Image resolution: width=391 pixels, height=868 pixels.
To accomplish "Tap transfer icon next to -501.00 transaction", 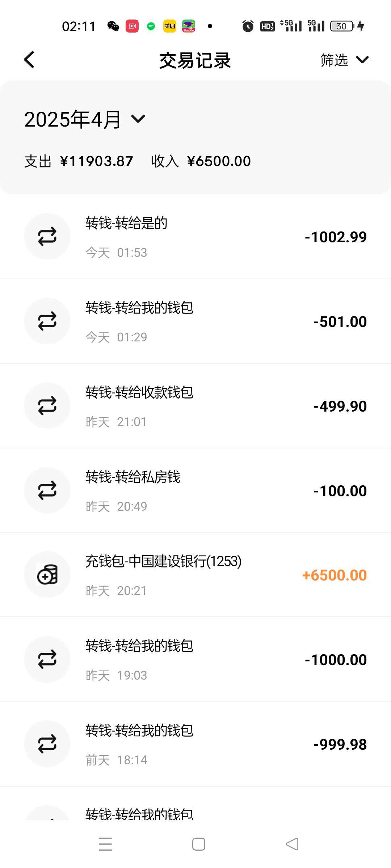I will click(x=47, y=321).
